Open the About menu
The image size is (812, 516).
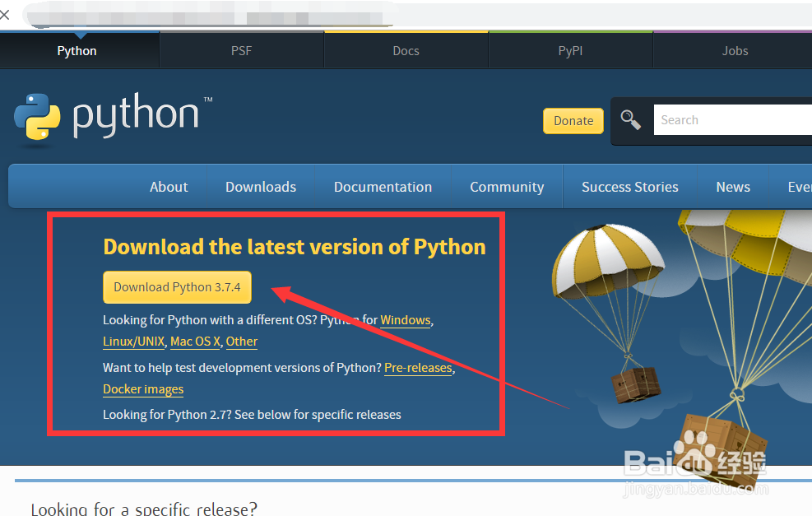coord(169,187)
